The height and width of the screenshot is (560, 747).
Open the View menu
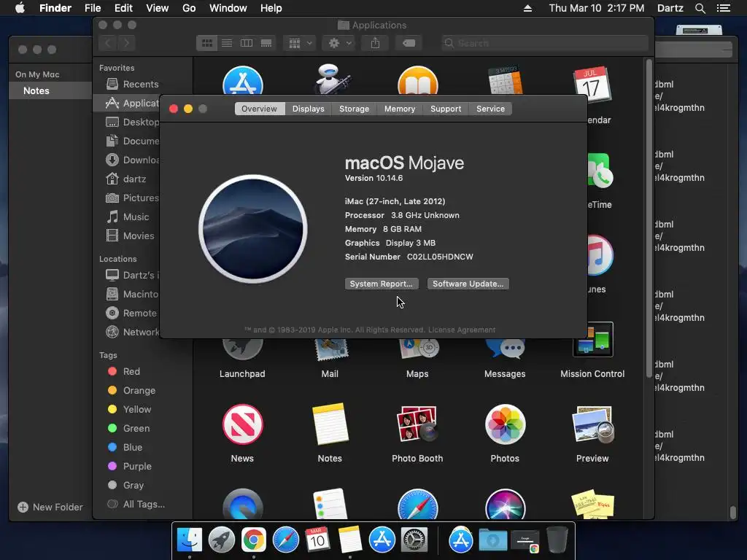tap(158, 8)
